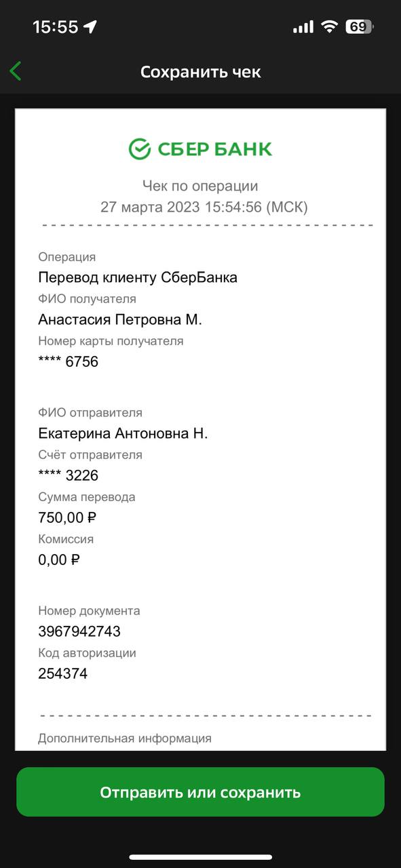The height and width of the screenshot is (868, 401).
Task: Tap the СБЕР БАНК wordmark
Action: pos(215,149)
